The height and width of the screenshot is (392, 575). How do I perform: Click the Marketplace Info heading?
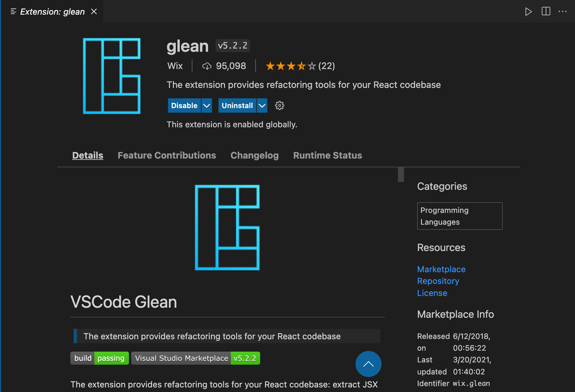coord(456,314)
